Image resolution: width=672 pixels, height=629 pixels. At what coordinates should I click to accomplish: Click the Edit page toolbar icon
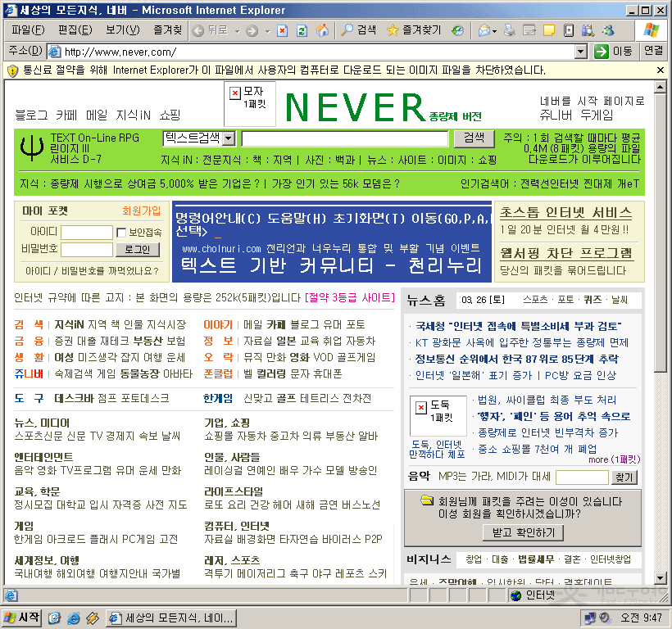pos(529,30)
